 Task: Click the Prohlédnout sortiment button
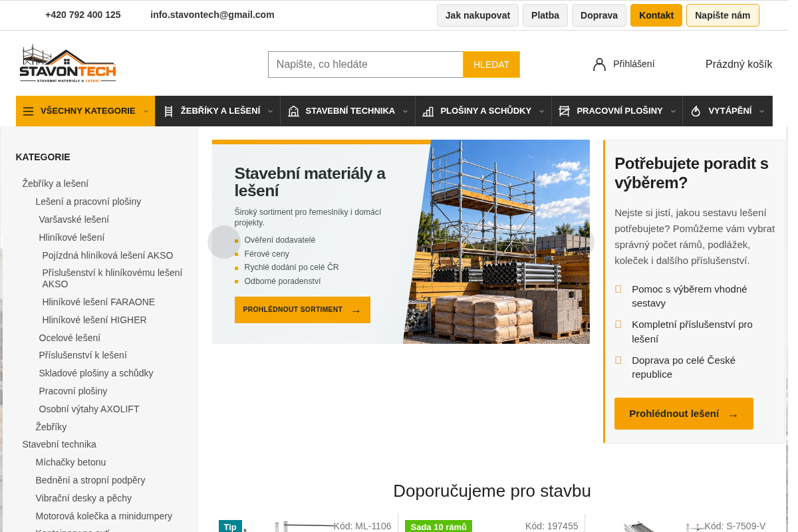(x=303, y=310)
